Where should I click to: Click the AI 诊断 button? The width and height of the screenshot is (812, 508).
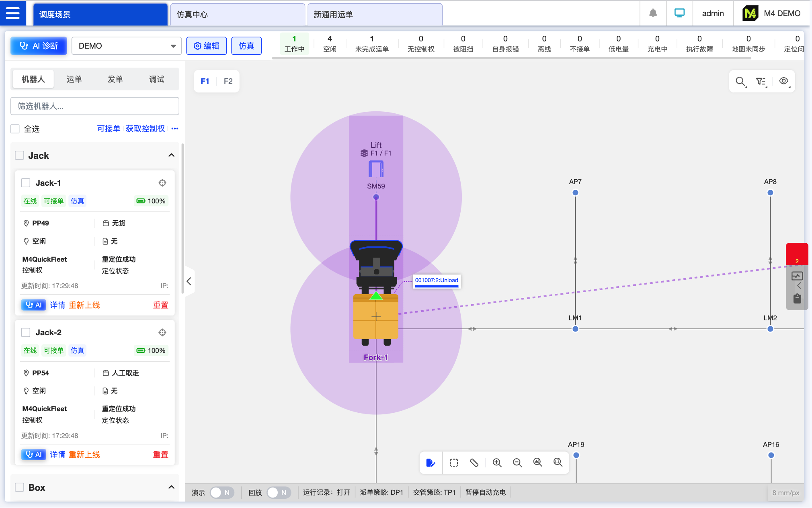click(x=39, y=46)
